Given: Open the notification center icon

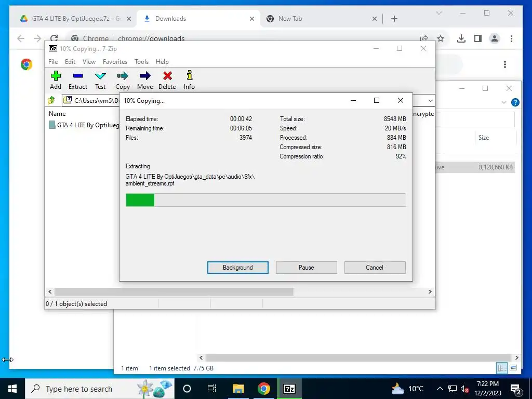Looking at the screenshot, I should [516, 389].
